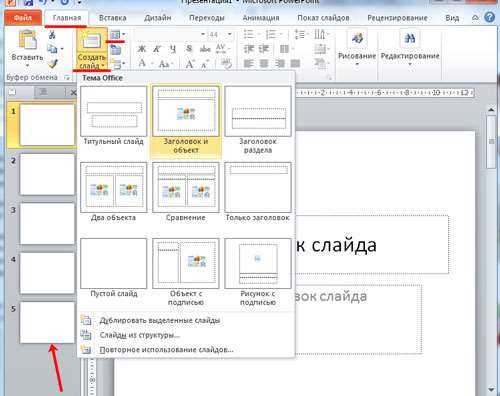Justify the paragraph text
Image resolution: width=500 pixels, height=396 pixels.
pyautogui.click(x=295, y=63)
